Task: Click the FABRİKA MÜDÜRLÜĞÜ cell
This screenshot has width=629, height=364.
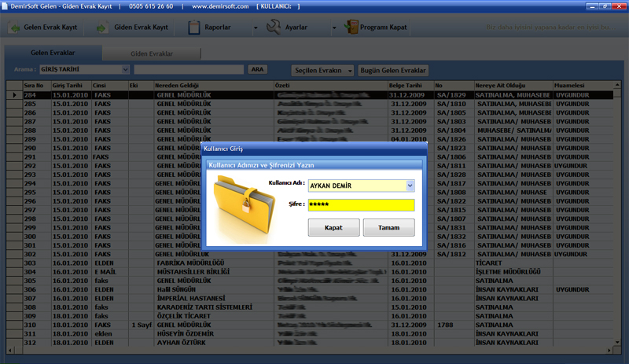Action: click(x=214, y=263)
